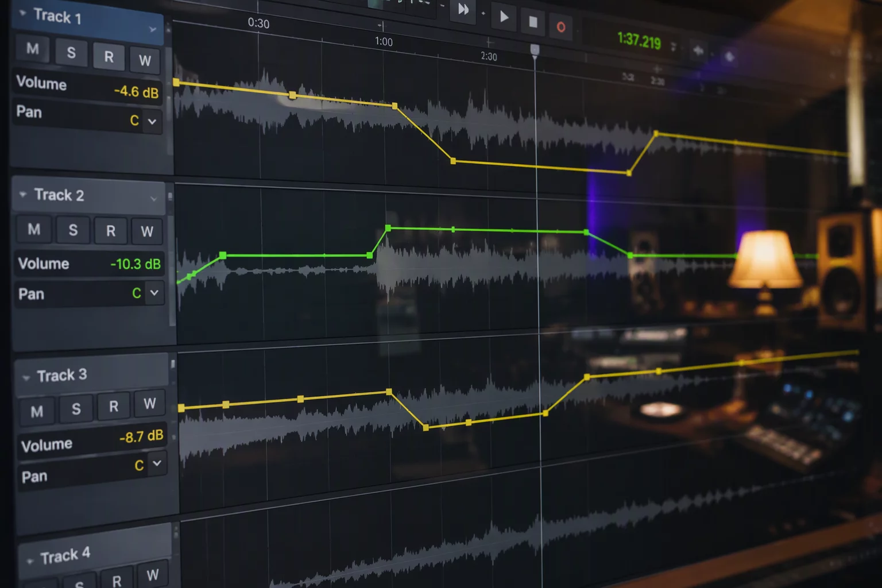Open the Pan dropdown on Track 2

(x=154, y=293)
